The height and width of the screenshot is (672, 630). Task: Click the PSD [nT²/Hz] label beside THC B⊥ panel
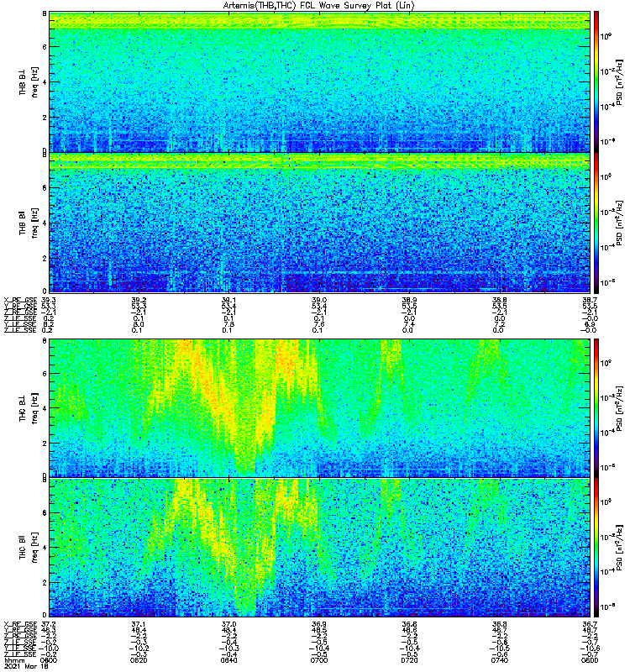[x=619, y=408]
